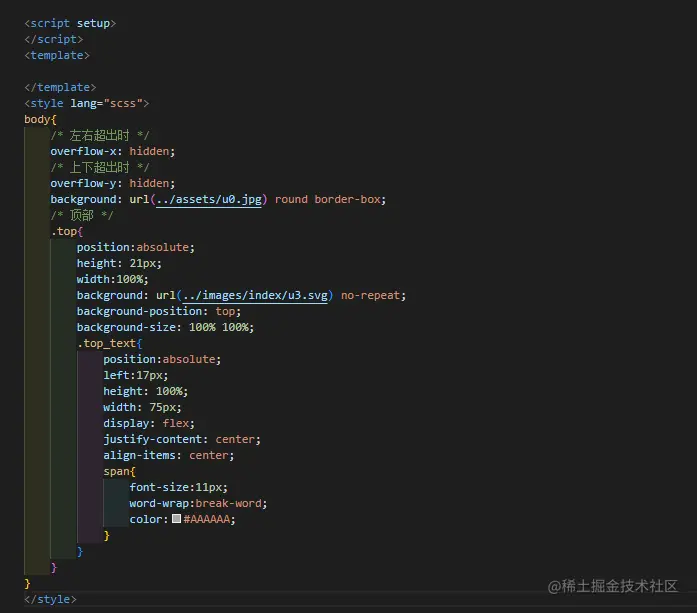This screenshot has height=613, width=697.
Task: Click the 'width:100%;' line
Action: pos(112,279)
